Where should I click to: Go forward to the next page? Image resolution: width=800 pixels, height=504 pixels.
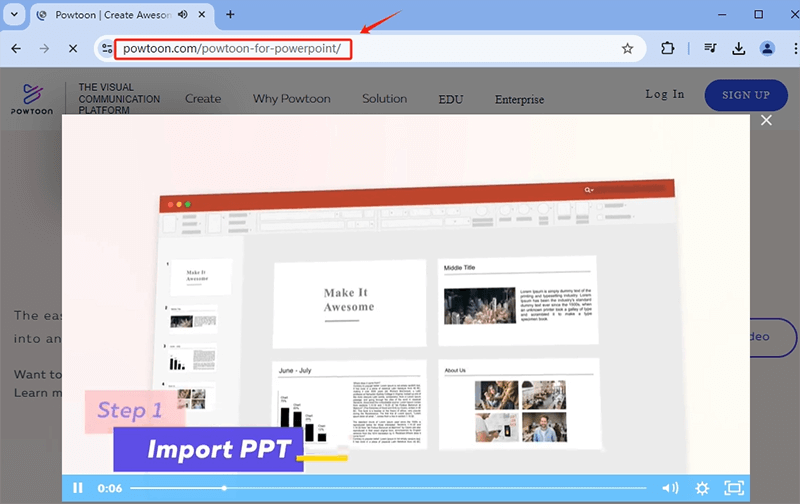click(44, 48)
